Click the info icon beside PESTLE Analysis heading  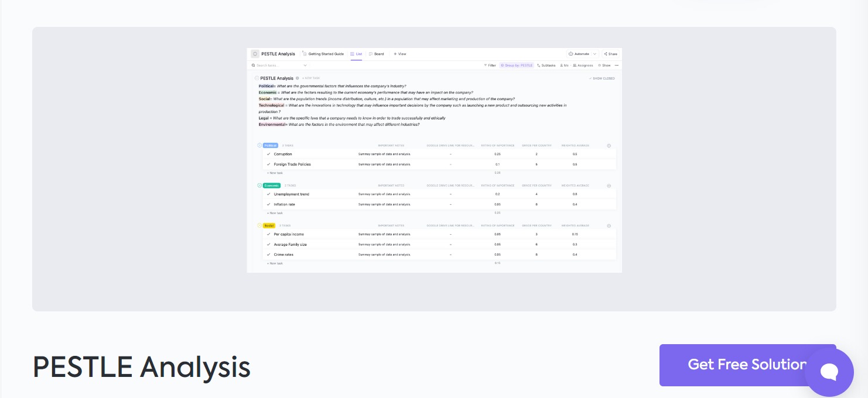(x=298, y=78)
